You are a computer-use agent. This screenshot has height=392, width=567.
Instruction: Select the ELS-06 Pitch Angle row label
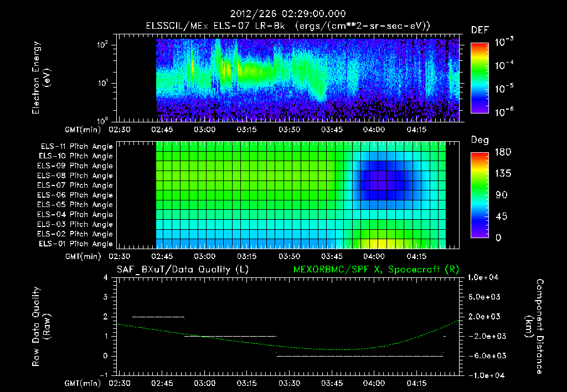point(75,195)
